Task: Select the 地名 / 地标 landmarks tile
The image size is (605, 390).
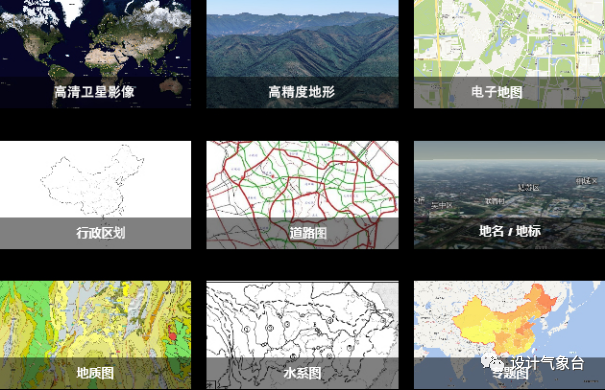Action: tap(509, 195)
